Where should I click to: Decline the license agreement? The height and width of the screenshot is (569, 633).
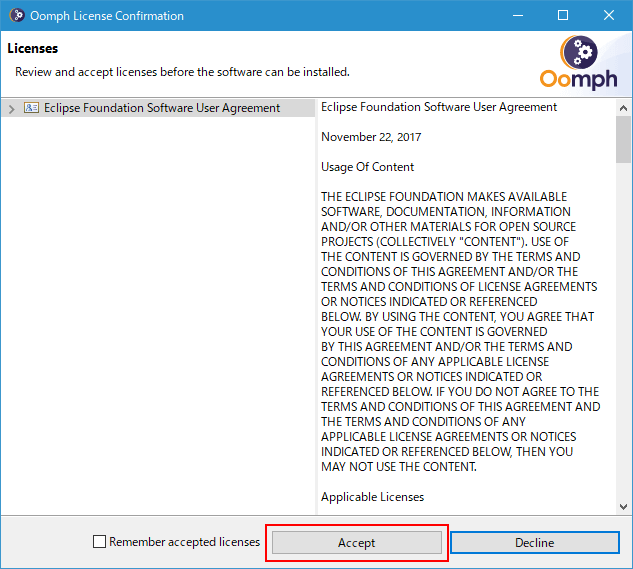pos(534,542)
